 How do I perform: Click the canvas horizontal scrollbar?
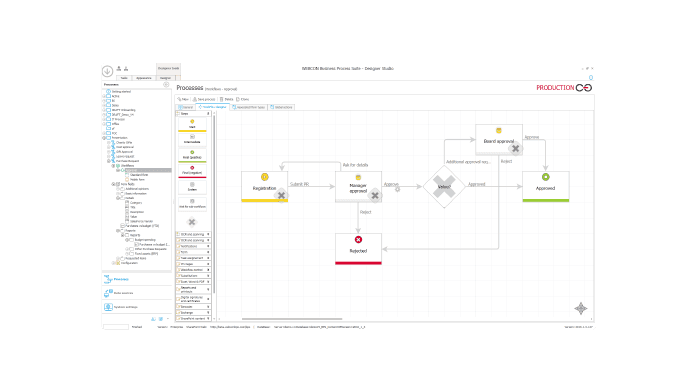tap(292, 319)
